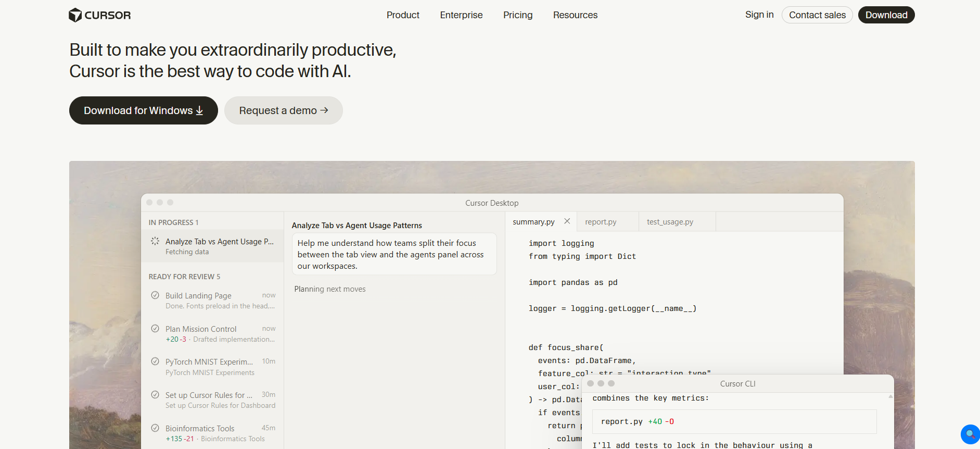This screenshot has width=980, height=449.
Task: Click the 'import pandas as pd' code line
Action: pos(573,282)
